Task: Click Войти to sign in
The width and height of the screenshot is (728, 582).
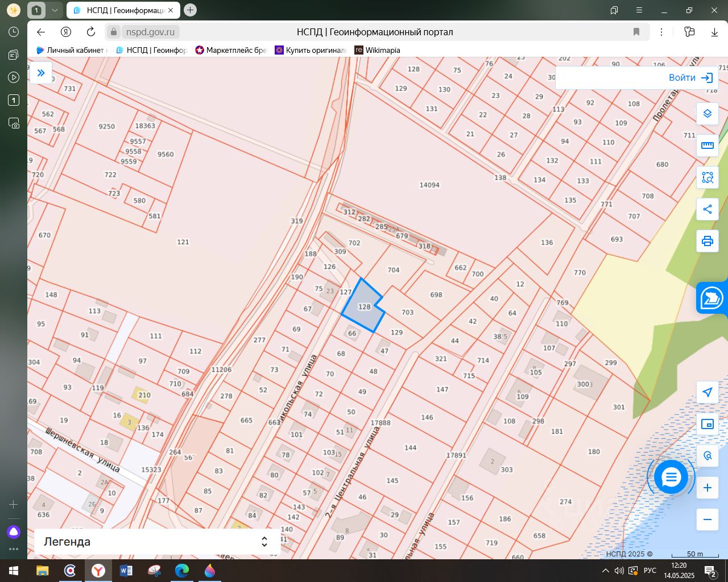Action: tap(691, 78)
